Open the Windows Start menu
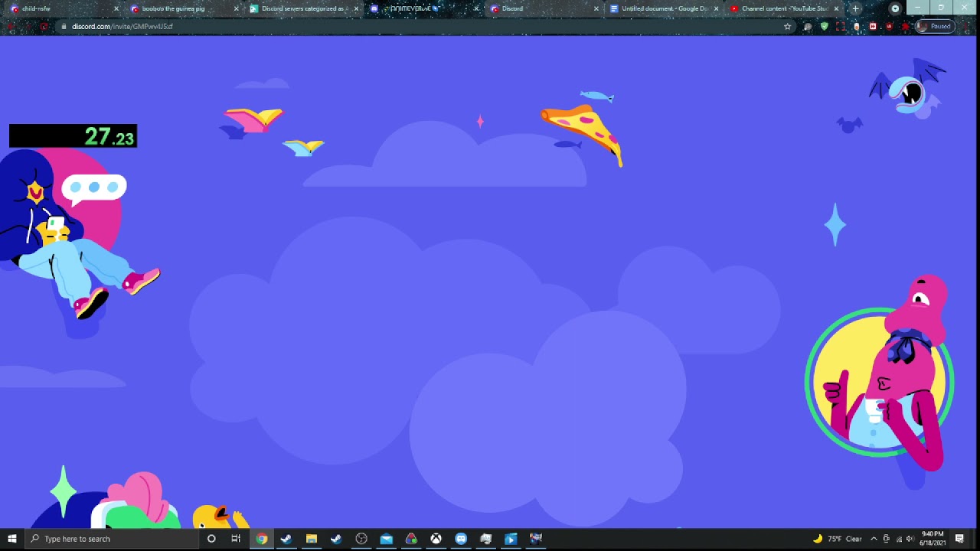Viewport: 980px width, 551px height. pyautogui.click(x=12, y=539)
